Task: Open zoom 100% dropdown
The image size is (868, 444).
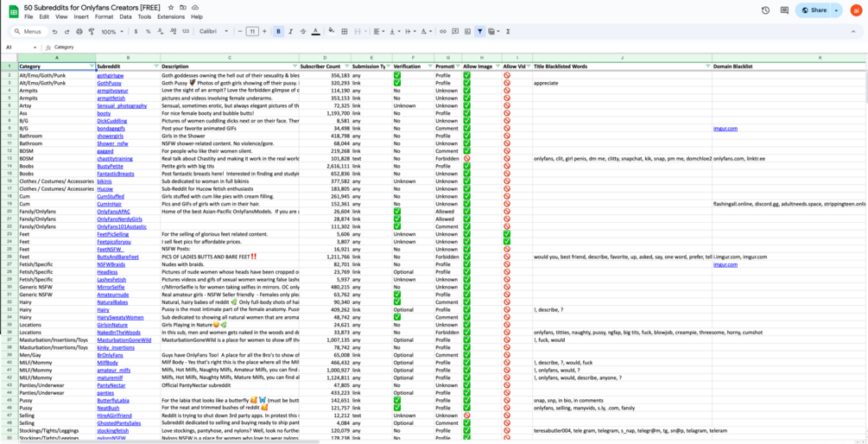Action: click(112, 32)
